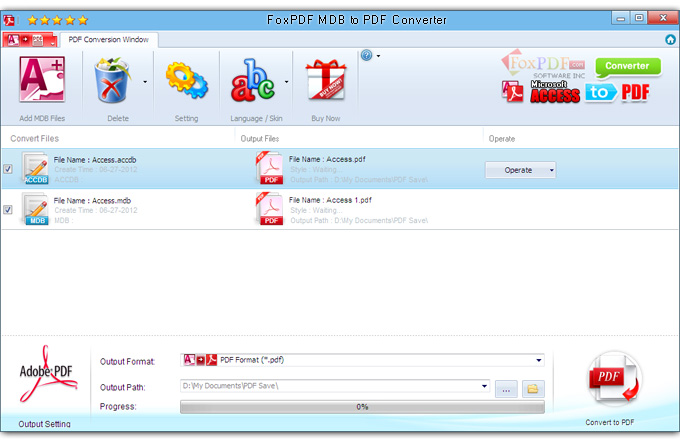The width and height of the screenshot is (680, 440).
Task: Click the green Converter button
Action: [x=628, y=67]
